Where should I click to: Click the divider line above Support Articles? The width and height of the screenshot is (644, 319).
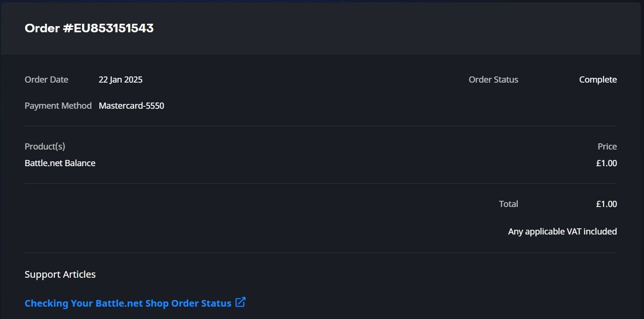click(321, 253)
